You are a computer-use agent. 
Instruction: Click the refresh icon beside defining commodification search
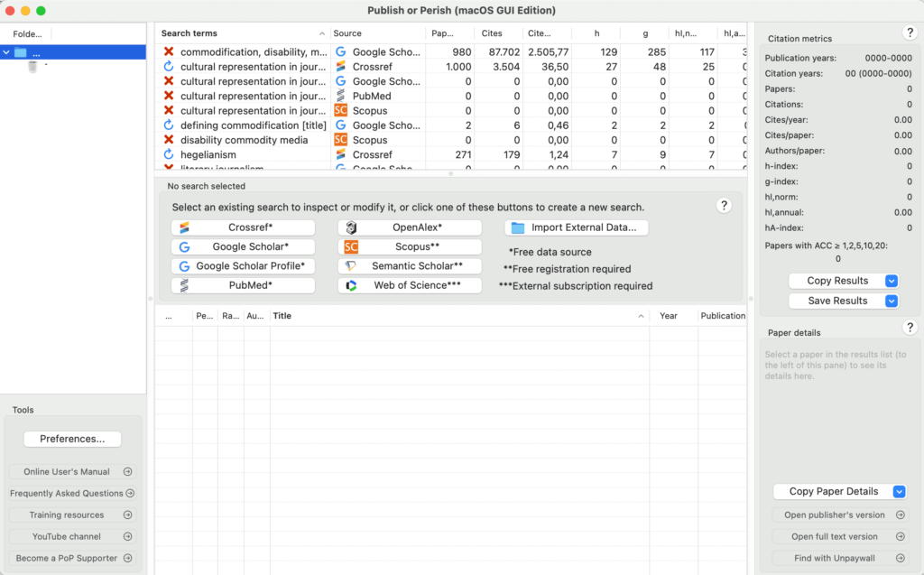pos(168,125)
